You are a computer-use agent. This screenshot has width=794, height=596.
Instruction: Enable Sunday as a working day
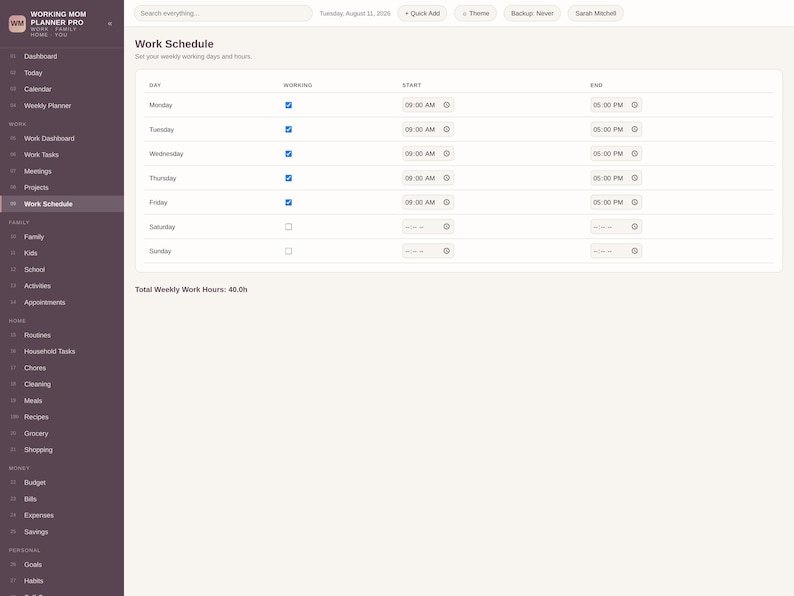[x=289, y=251]
